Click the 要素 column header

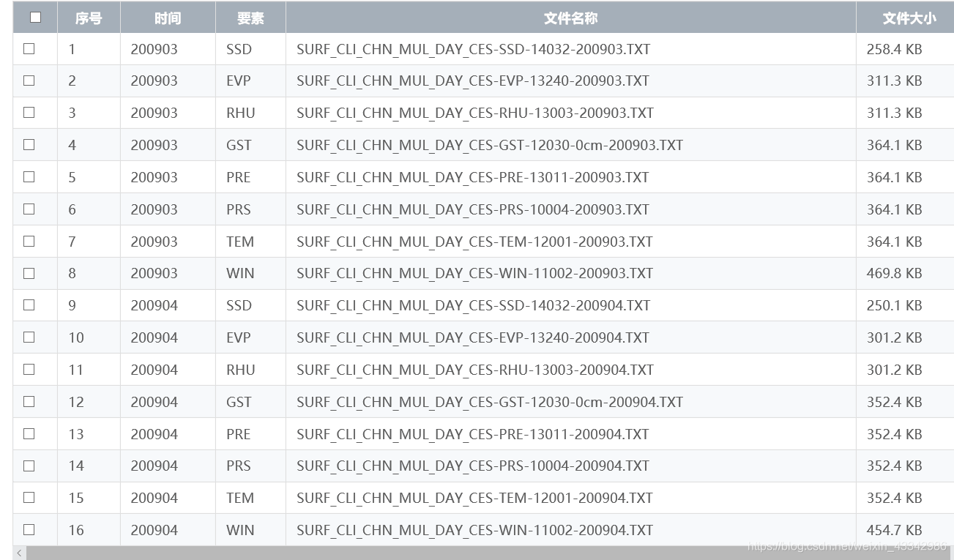pos(250,18)
